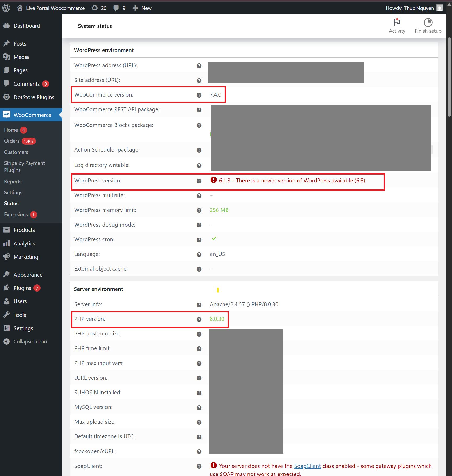Click help icon for WordPress cron
Screen dimensions: 452x476
199,240
